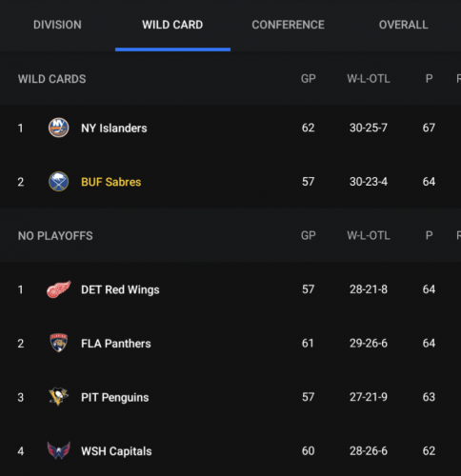Click the P column header in Wild Cards
The height and width of the screenshot is (476, 461).
coord(429,79)
